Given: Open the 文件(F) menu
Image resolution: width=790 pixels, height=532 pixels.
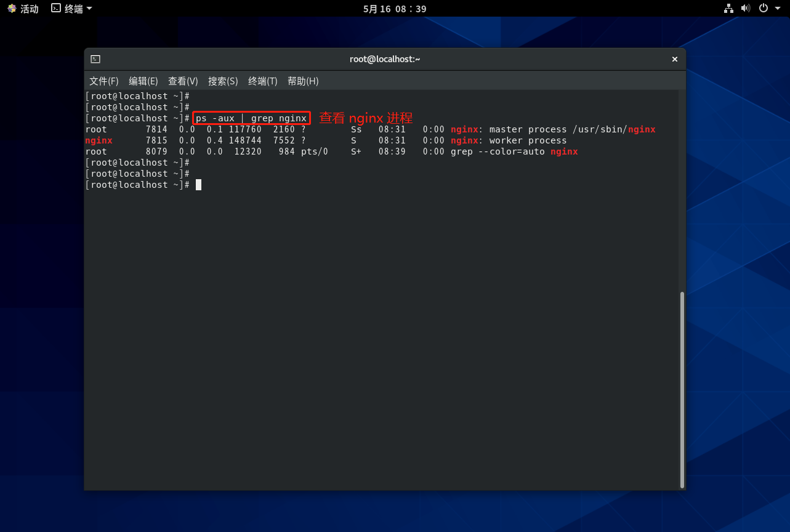Looking at the screenshot, I should click(x=103, y=81).
